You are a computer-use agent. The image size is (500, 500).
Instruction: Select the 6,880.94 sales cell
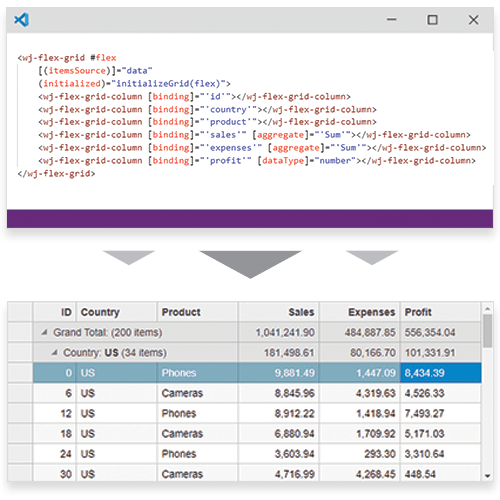(278, 433)
